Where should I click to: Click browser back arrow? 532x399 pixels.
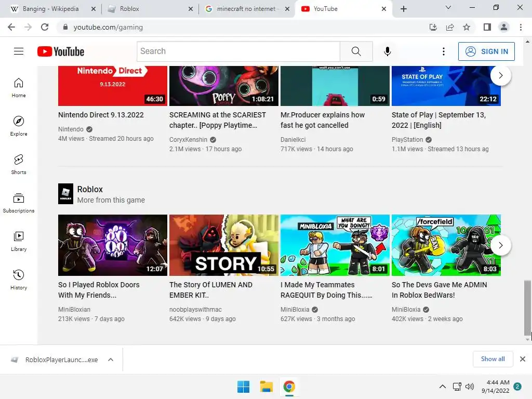[x=11, y=27]
